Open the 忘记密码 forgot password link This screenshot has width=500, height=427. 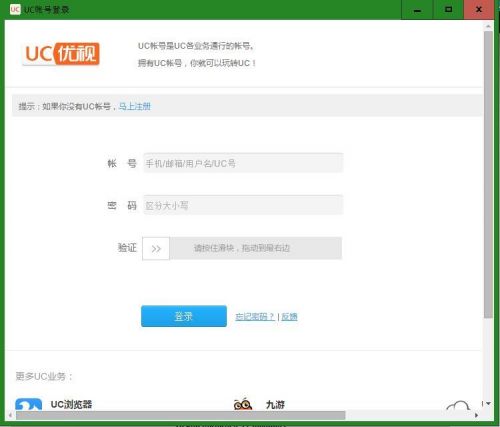pos(255,316)
